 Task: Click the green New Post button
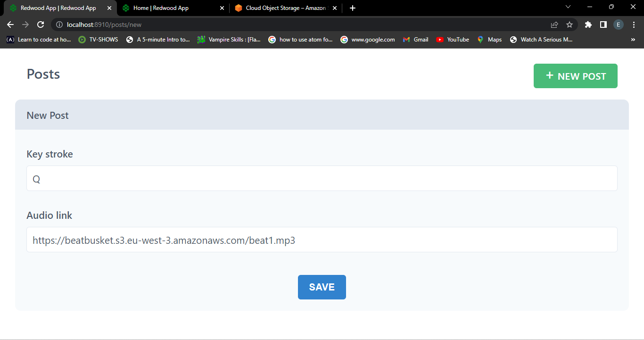(x=575, y=76)
